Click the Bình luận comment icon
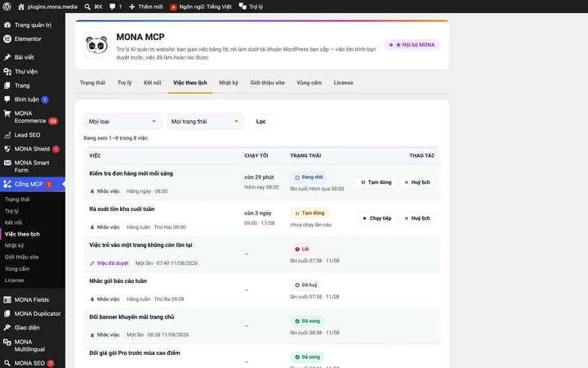This screenshot has height=368, width=588. tap(7, 99)
